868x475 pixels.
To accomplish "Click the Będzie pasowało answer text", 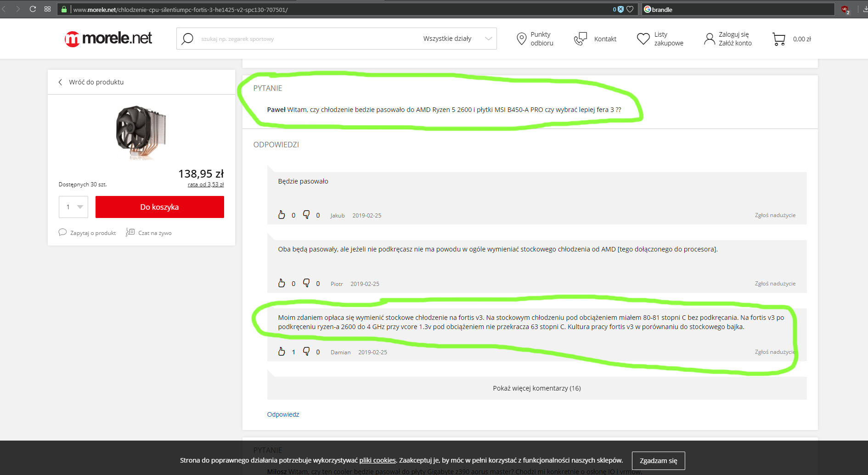I will (x=303, y=181).
